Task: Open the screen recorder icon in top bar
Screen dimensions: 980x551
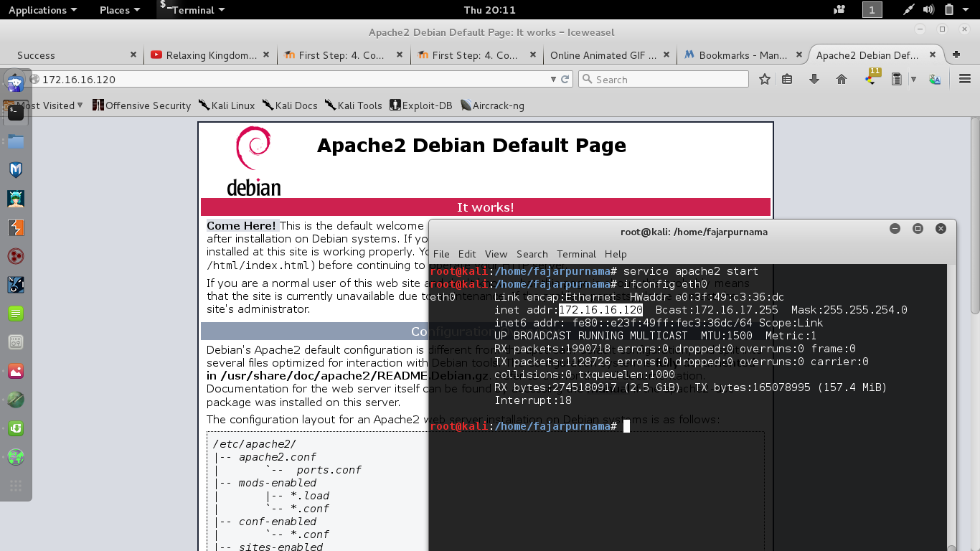Action: 839,10
